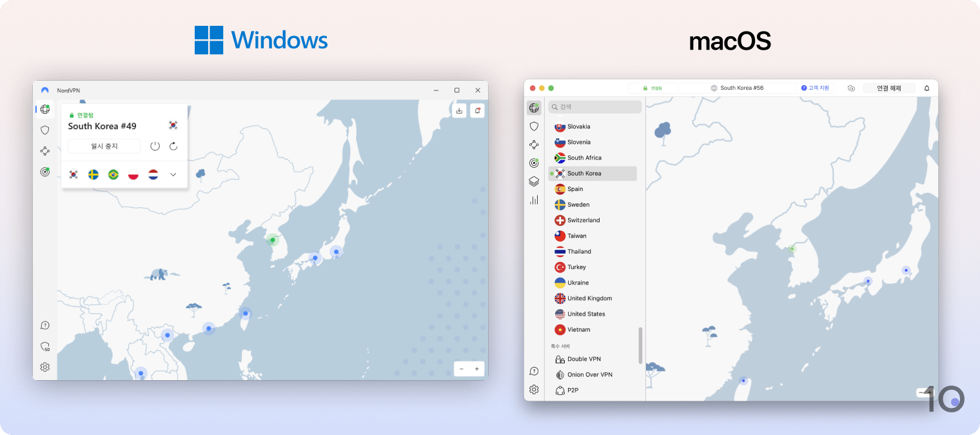Zoom out the Windows map with minus button
The width and height of the screenshot is (980, 435).
[462, 369]
